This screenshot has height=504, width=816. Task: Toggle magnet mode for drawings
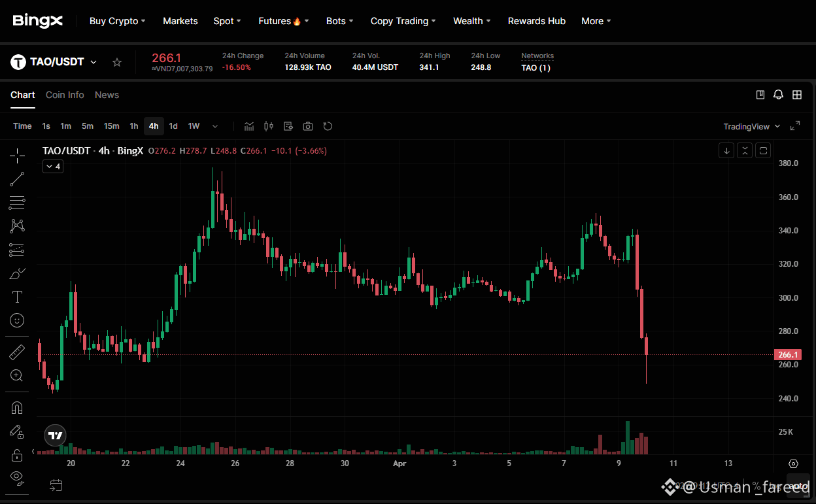pos(17,408)
